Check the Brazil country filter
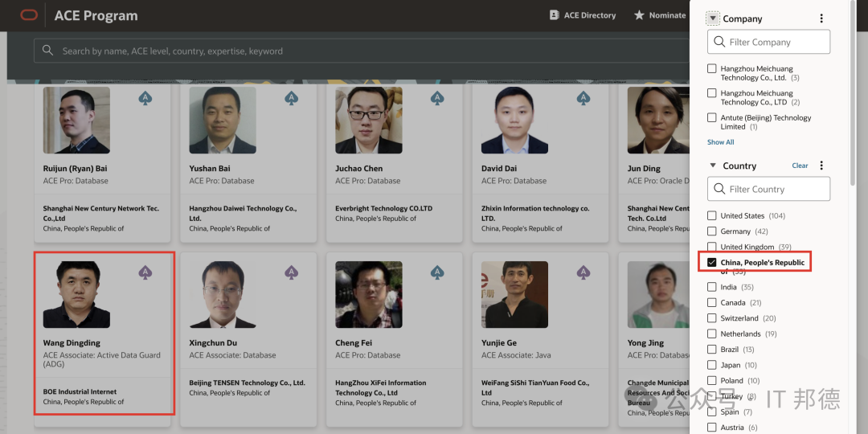Image resolution: width=868 pixels, height=434 pixels. 712,350
